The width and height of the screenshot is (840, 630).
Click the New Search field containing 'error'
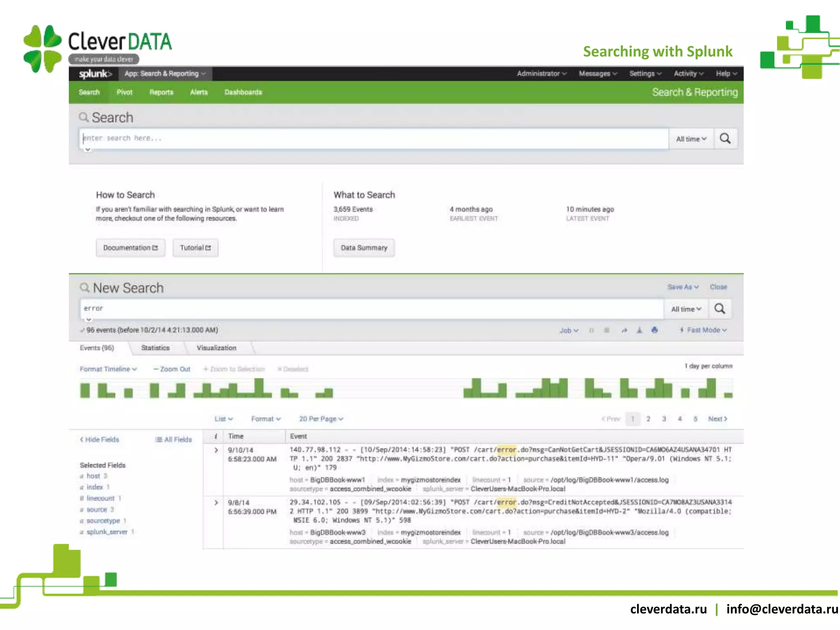[372, 308]
